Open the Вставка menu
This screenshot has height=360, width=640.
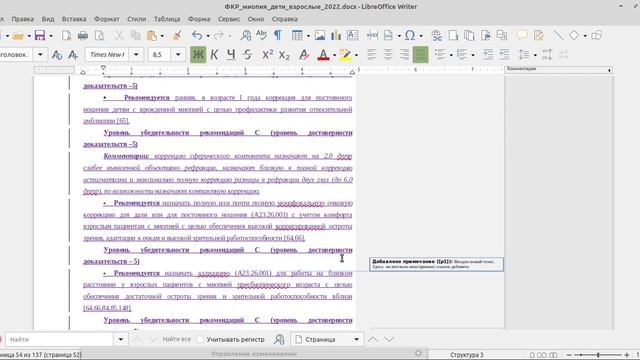[x=74, y=19]
